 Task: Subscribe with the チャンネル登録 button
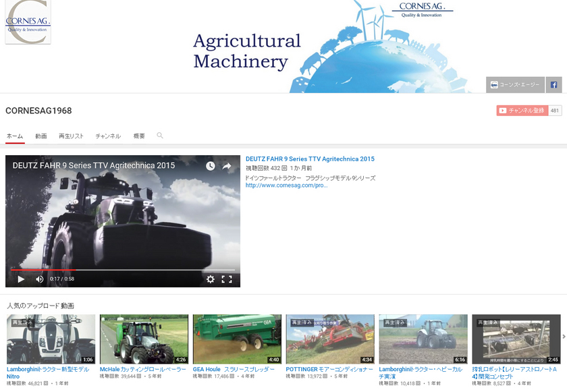click(522, 111)
